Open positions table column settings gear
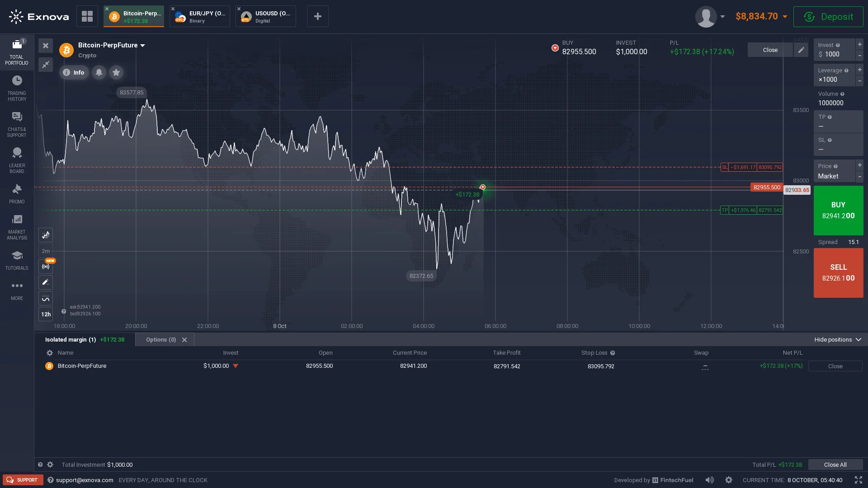The height and width of the screenshot is (488, 868). pos(50,353)
